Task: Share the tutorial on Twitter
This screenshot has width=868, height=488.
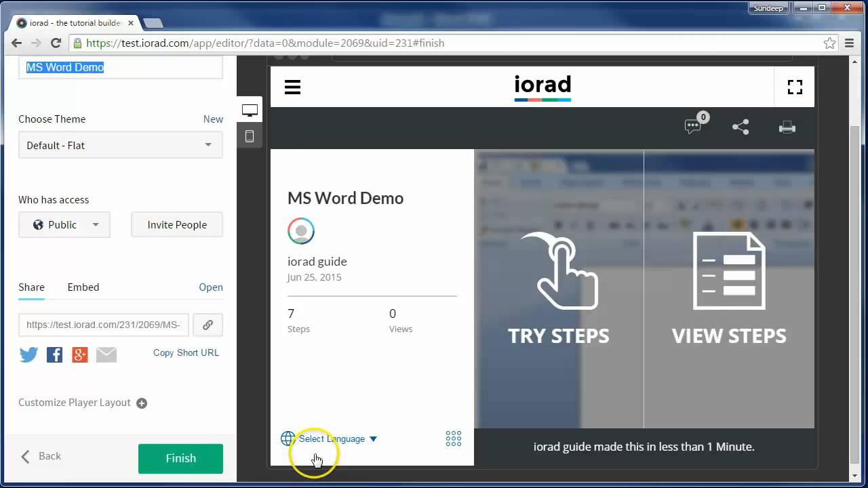Action: click(28, 354)
